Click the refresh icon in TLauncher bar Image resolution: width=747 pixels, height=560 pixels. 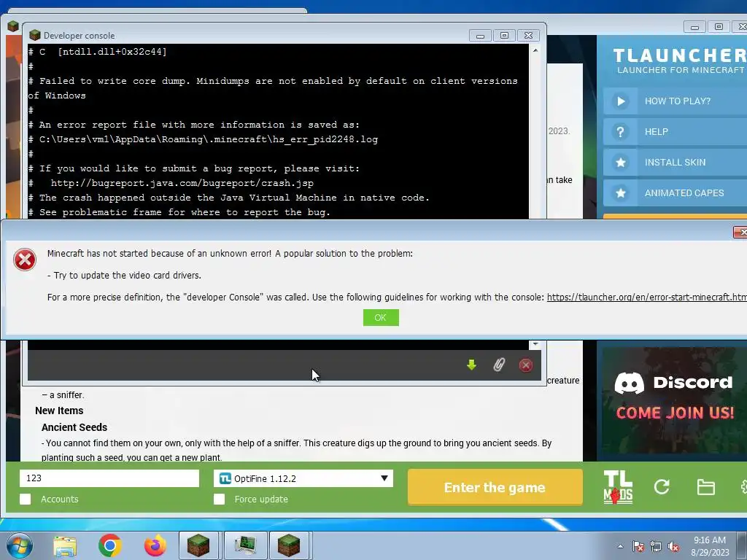pyautogui.click(x=662, y=486)
